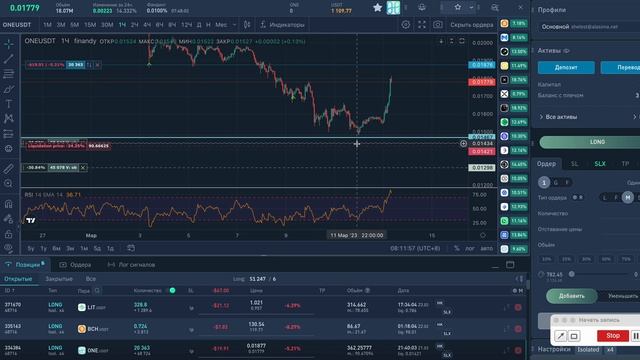Click the Isolated margin mode label
Screen dimensions: 640x360
(588, 350)
